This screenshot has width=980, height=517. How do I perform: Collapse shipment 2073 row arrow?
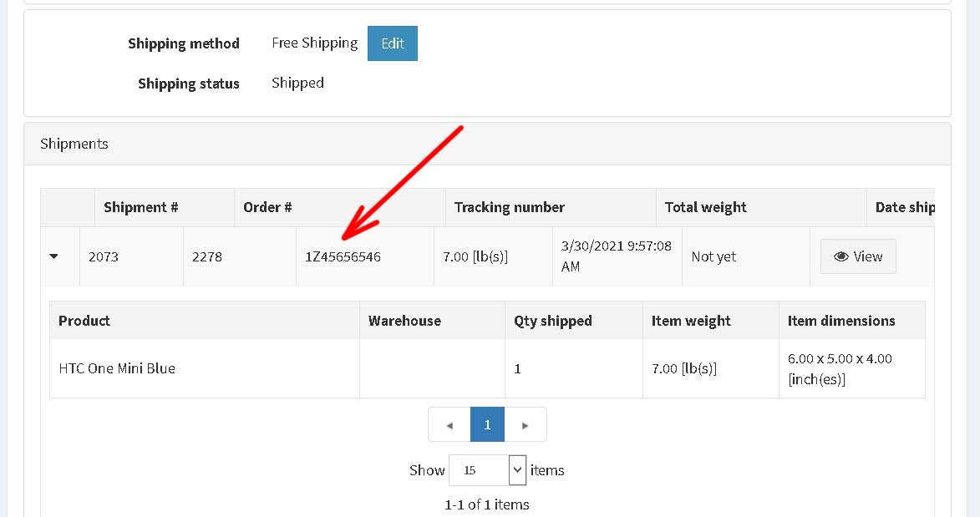53,256
